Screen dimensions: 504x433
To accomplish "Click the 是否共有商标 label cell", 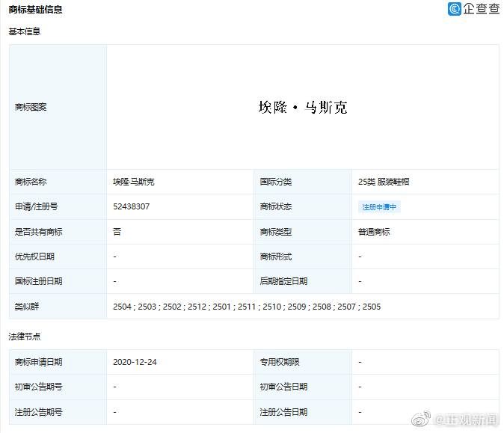I will pyautogui.click(x=58, y=232).
